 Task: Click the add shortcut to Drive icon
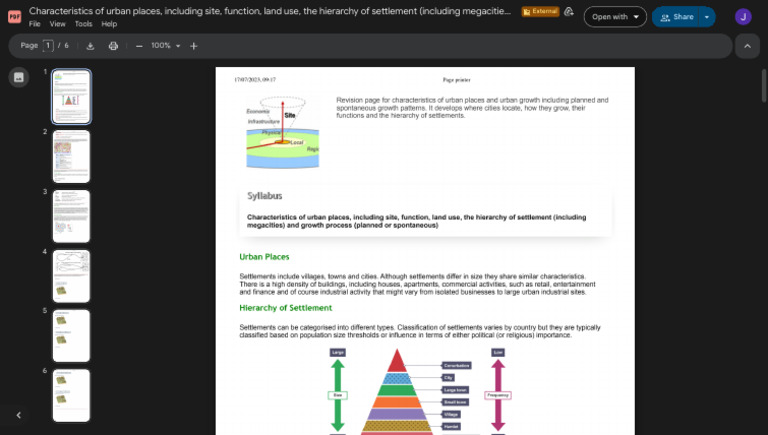coord(569,12)
